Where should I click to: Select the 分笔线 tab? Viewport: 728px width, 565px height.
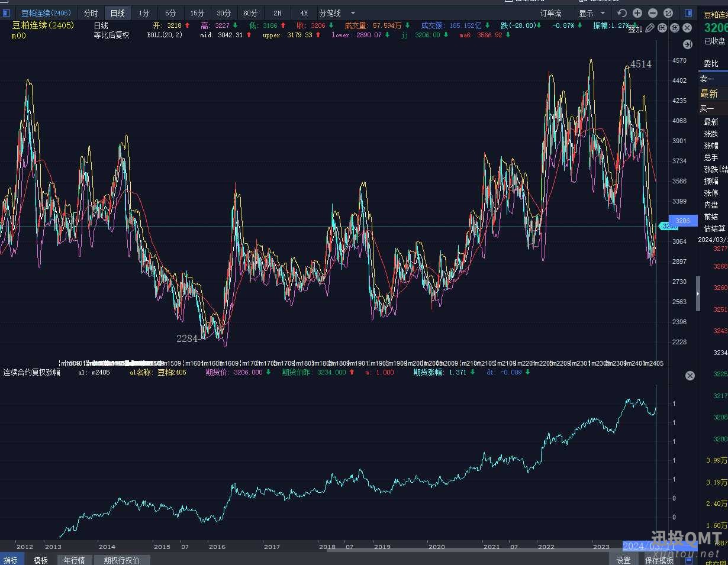coord(330,13)
